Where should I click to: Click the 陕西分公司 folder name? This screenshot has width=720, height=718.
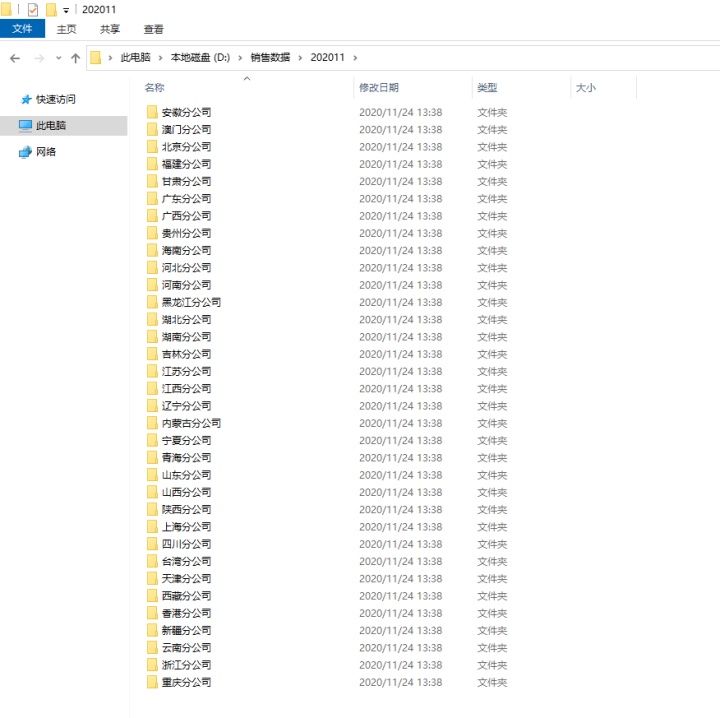pos(186,510)
